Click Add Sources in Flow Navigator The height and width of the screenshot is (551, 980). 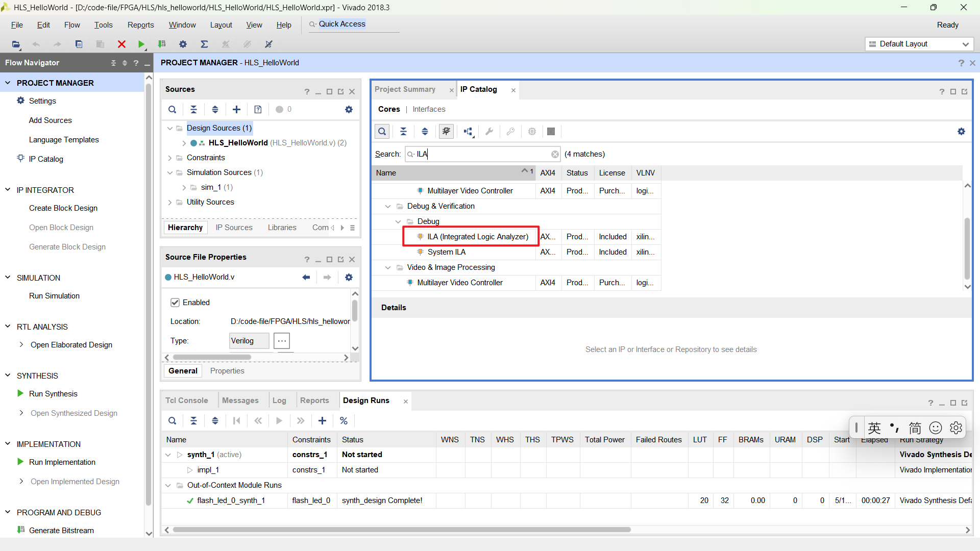pyautogui.click(x=50, y=120)
